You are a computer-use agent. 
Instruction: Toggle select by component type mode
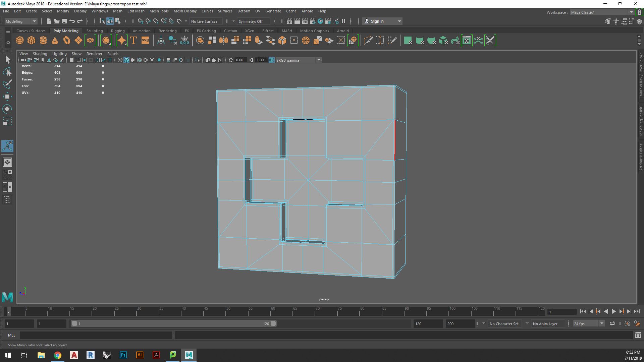coord(118,21)
